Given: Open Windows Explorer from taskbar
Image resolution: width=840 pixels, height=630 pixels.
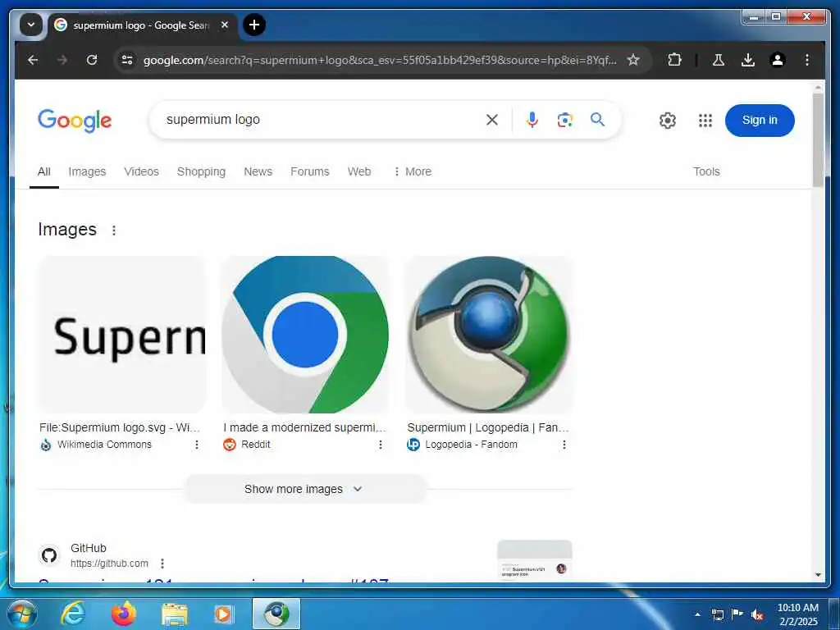Looking at the screenshot, I should pyautogui.click(x=175, y=614).
